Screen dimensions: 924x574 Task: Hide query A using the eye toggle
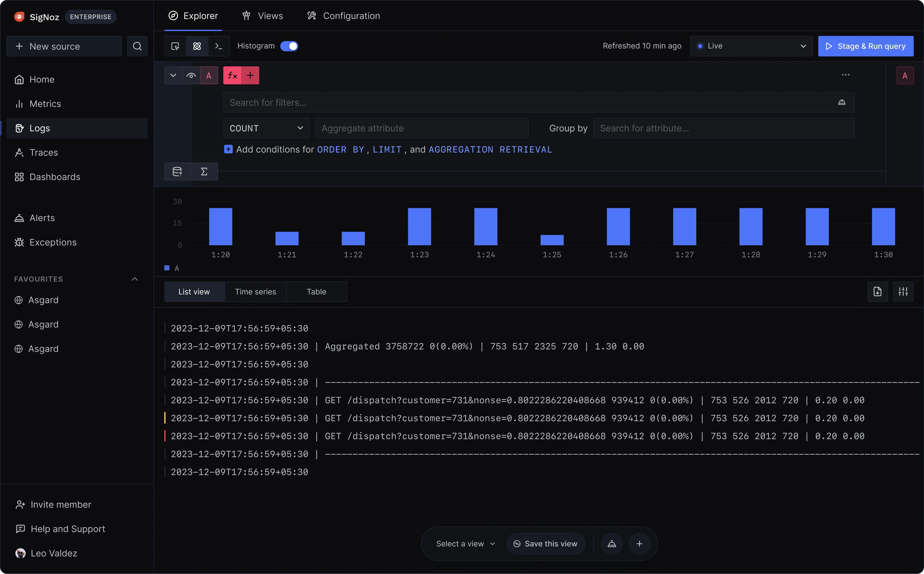(x=191, y=75)
